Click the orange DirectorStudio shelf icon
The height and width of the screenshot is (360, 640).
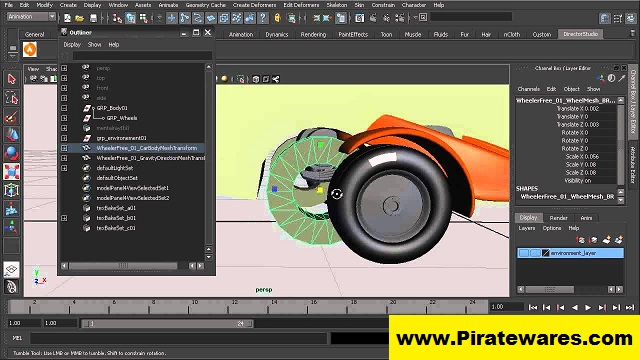click(30, 50)
